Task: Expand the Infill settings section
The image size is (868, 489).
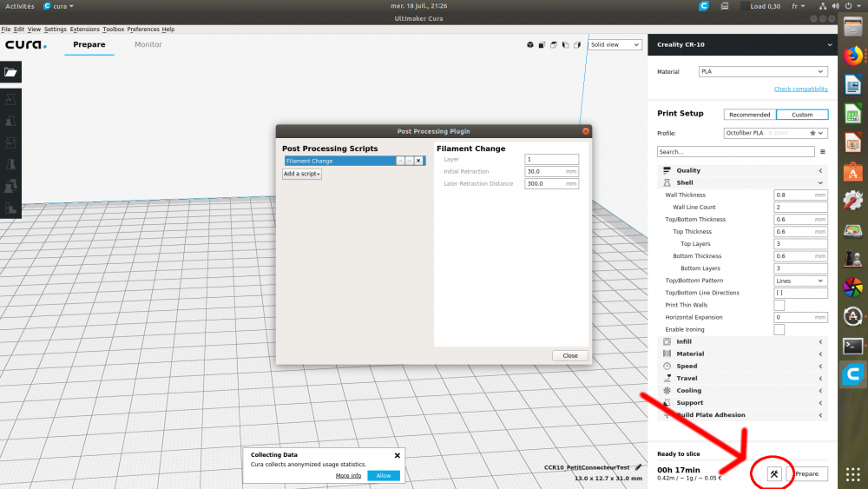Action: pos(742,341)
